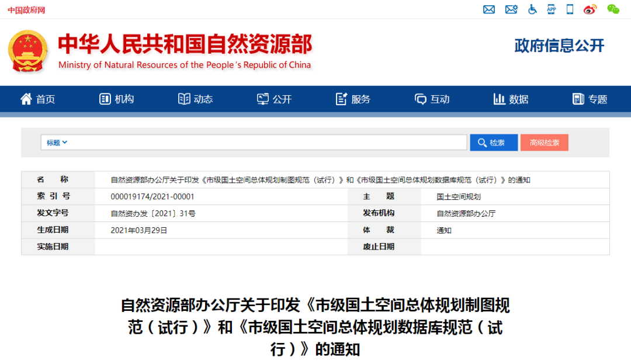
Task: Click the mail subscription envelope icon
Action: tap(511, 9)
